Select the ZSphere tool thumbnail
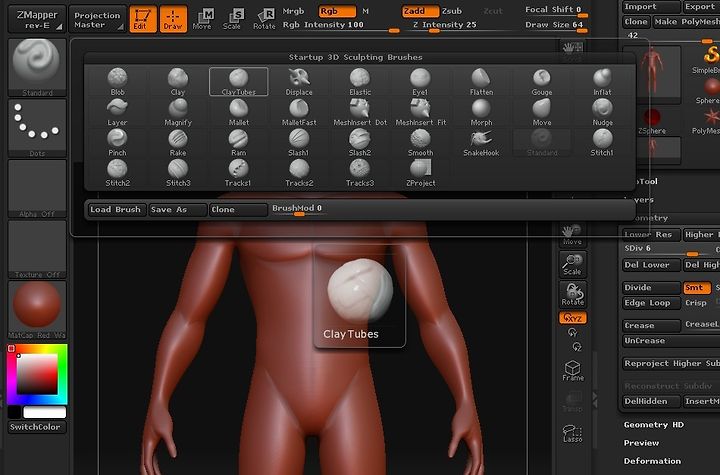This screenshot has height=475, width=720. coord(652,122)
